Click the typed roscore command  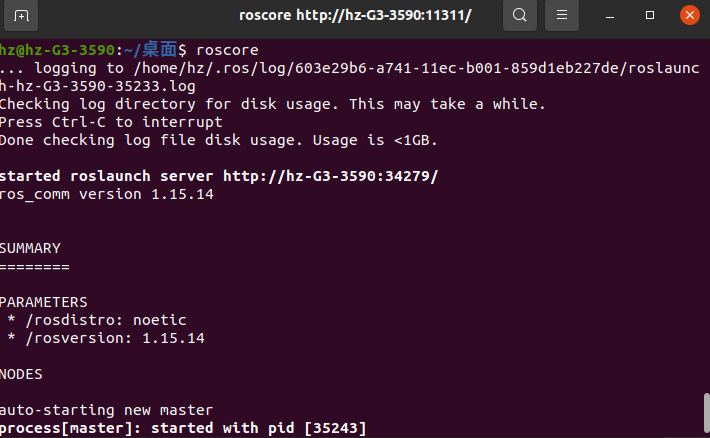point(227,49)
